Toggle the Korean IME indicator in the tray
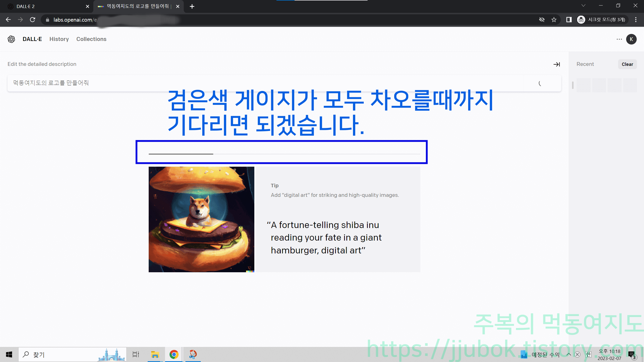This screenshot has height=362, width=644. click(x=588, y=354)
